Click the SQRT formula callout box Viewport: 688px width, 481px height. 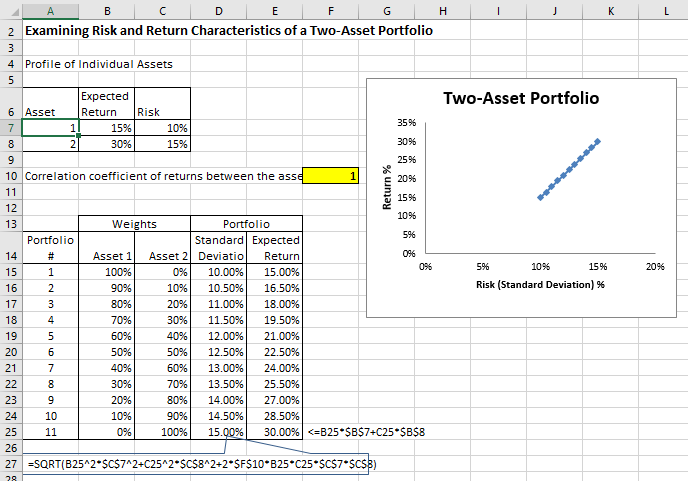pos(196,464)
